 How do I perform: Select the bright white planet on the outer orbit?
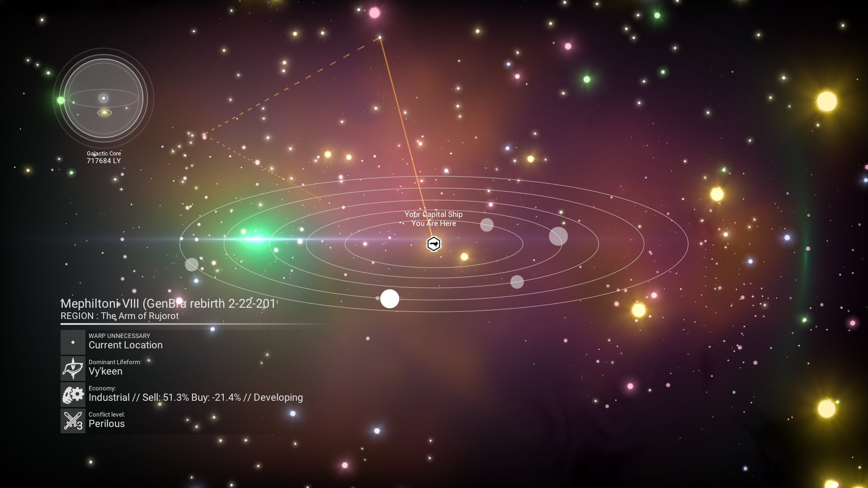(390, 299)
